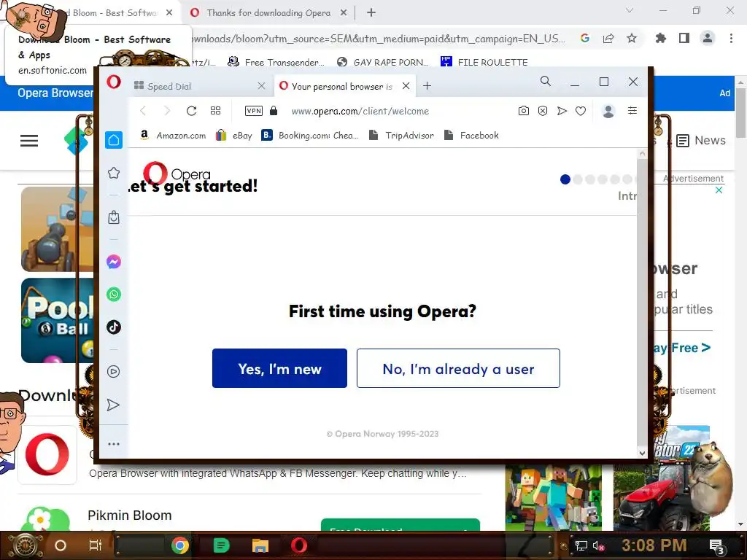Open a new Chrome tab
Viewport: 747px width, 560px height.
click(x=371, y=13)
